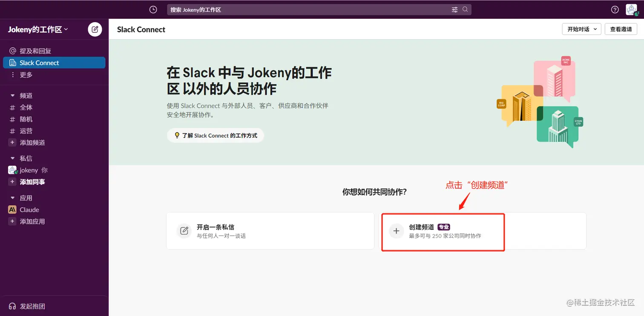Click jokeny avatar in 私信 list
This screenshot has height=316, width=644.
point(12,170)
